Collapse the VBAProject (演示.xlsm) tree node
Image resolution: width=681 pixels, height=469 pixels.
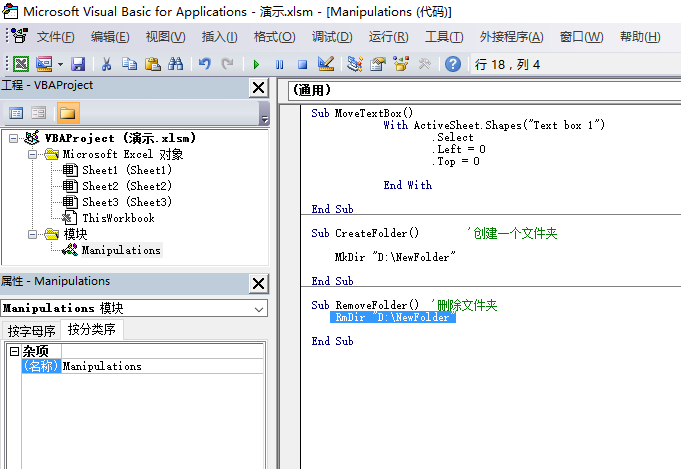(13, 138)
